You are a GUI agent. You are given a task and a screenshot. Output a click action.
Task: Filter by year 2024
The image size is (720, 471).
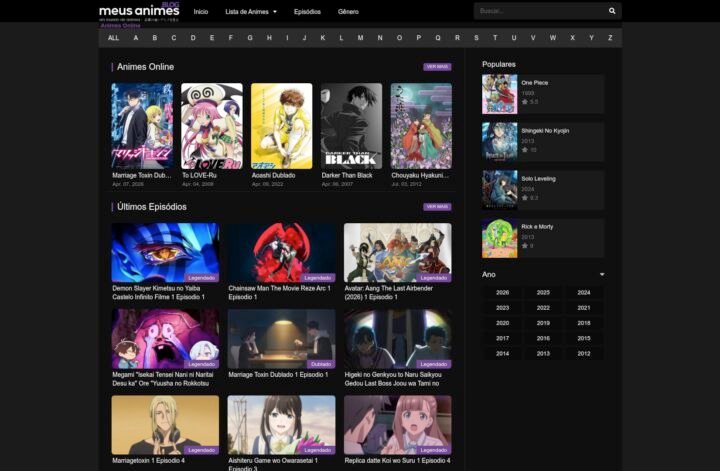(583, 293)
